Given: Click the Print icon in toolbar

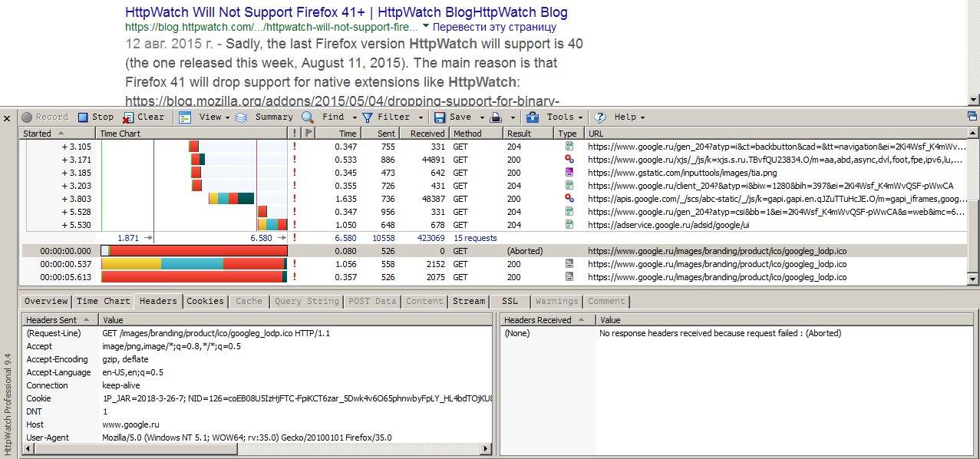Looking at the screenshot, I should click(497, 117).
